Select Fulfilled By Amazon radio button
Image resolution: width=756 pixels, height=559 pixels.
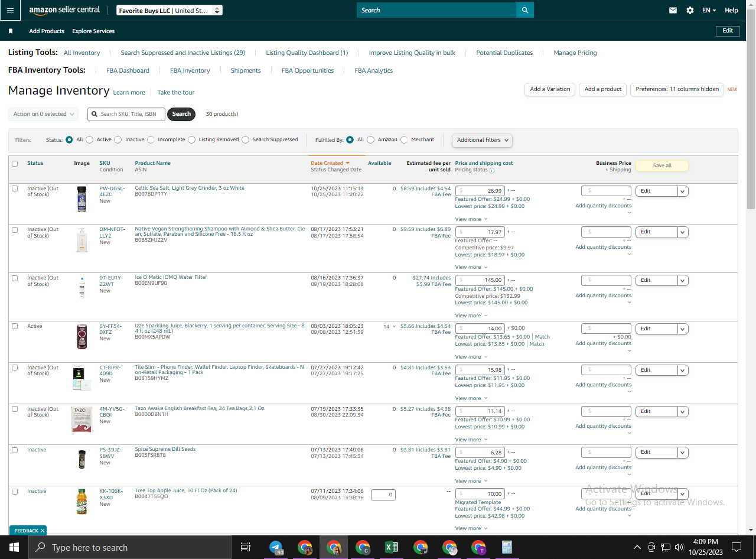(x=370, y=140)
